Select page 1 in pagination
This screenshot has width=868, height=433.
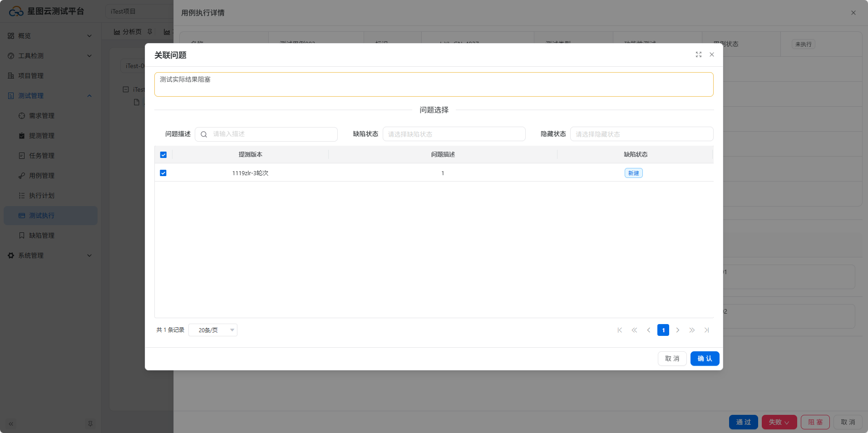point(663,330)
